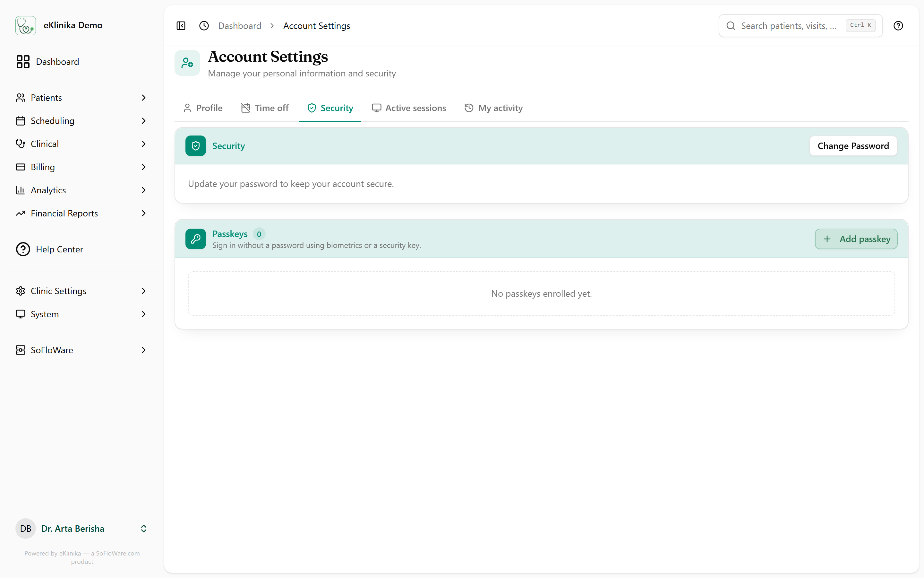Click the green Security shield badge
Image resolution: width=924 pixels, height=578 pixels.
(195, 146)
